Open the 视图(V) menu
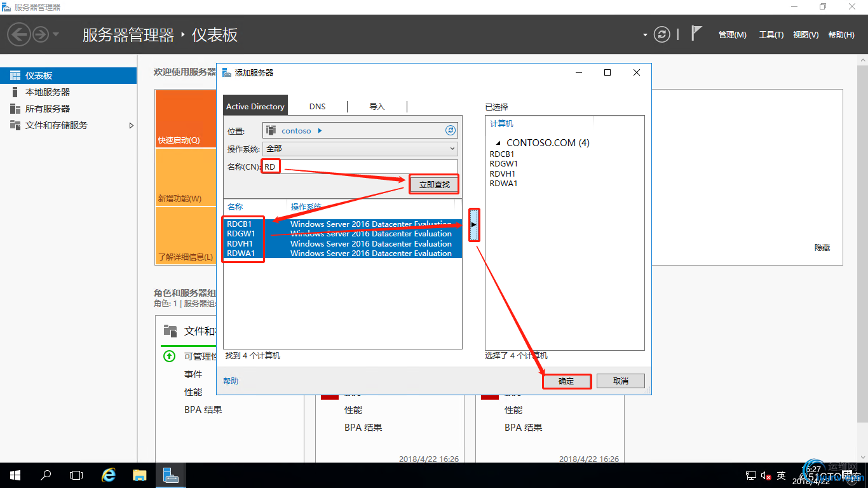The height and width of the screenshot is (488, 868). pyautogui.click(x=806, y=35)
